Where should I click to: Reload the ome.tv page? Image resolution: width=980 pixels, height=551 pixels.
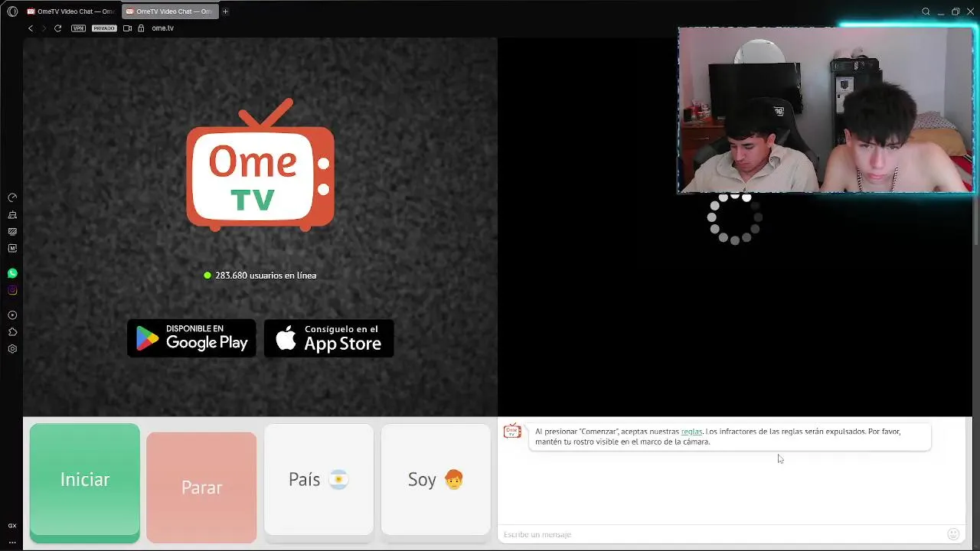tap(57, 28)
